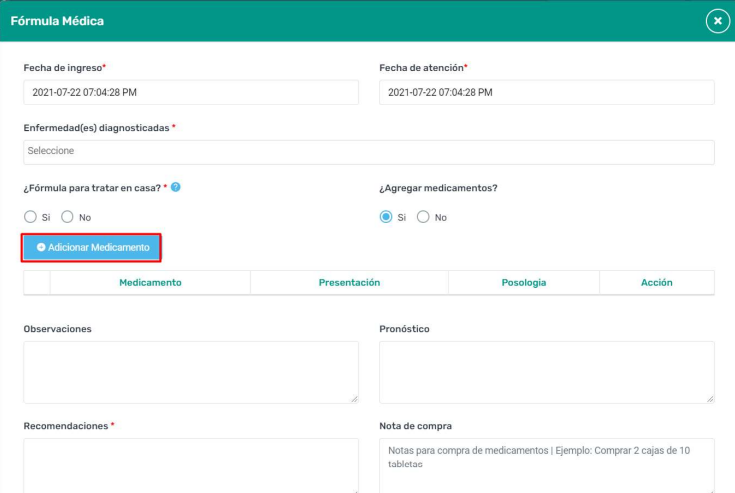Focus the Nota de compra text area
The image size is (735, 493).
[x=547, y=465]
